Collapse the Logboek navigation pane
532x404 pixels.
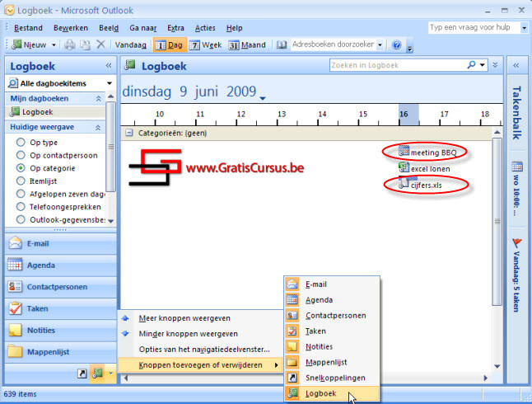tap(109, 66)
